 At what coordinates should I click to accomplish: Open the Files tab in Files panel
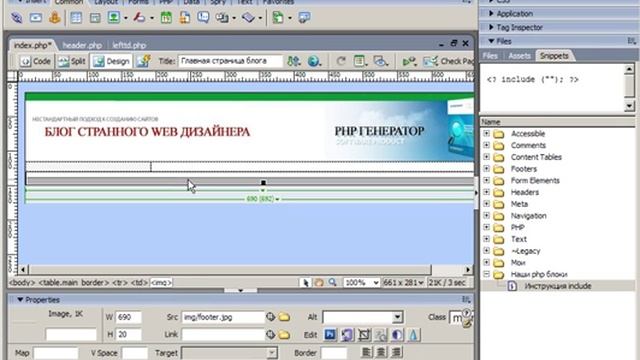pyautogui.click(x=490, y=56)
